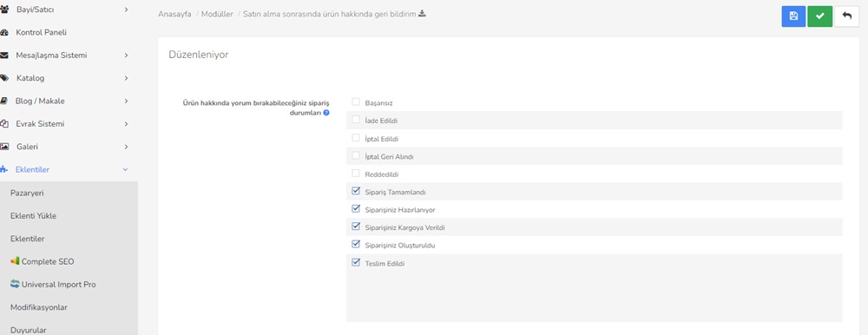
Task: Untick the Siparişiniz Oluşturuldu checkbox
Action: tap(355, 244)
